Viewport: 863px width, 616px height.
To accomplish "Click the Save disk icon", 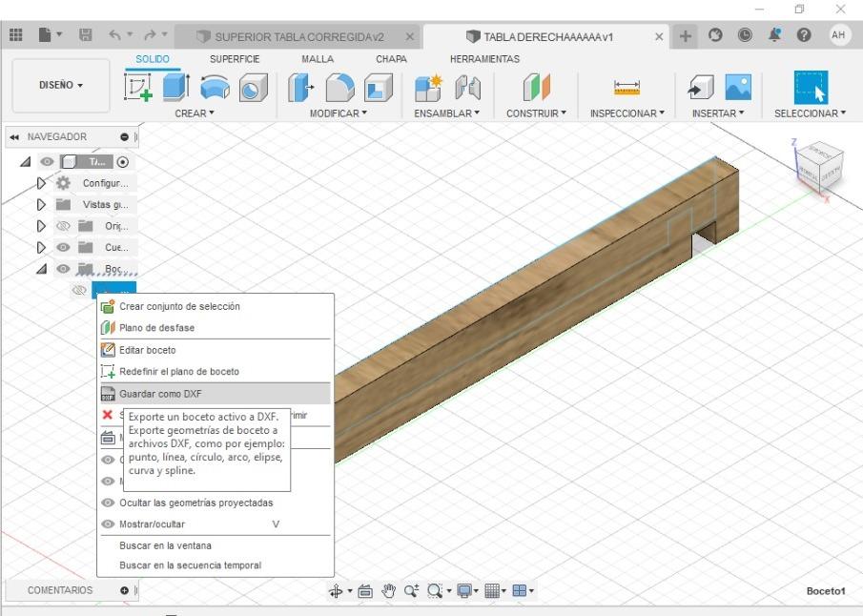I will (85, 35).
